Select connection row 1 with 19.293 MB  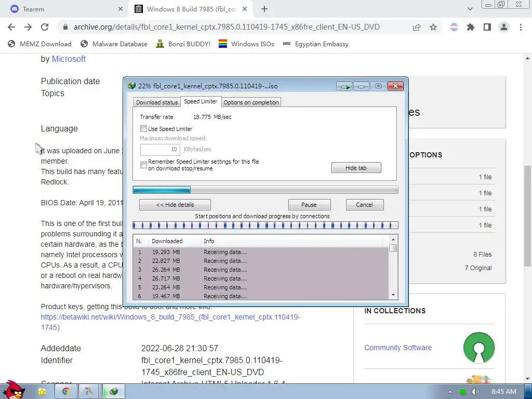[261, 252]
